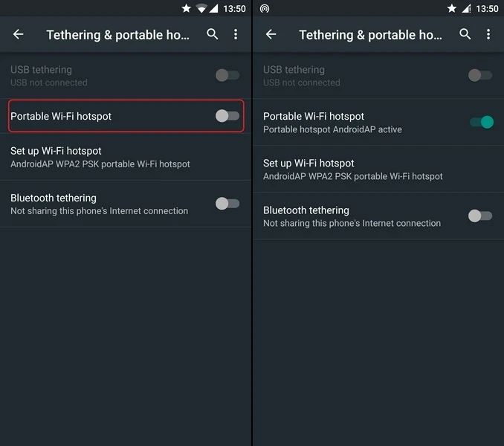Tap search icon on the left screen
The height and width of the screenshot is (446, 504).
click(x=213, y=34)
